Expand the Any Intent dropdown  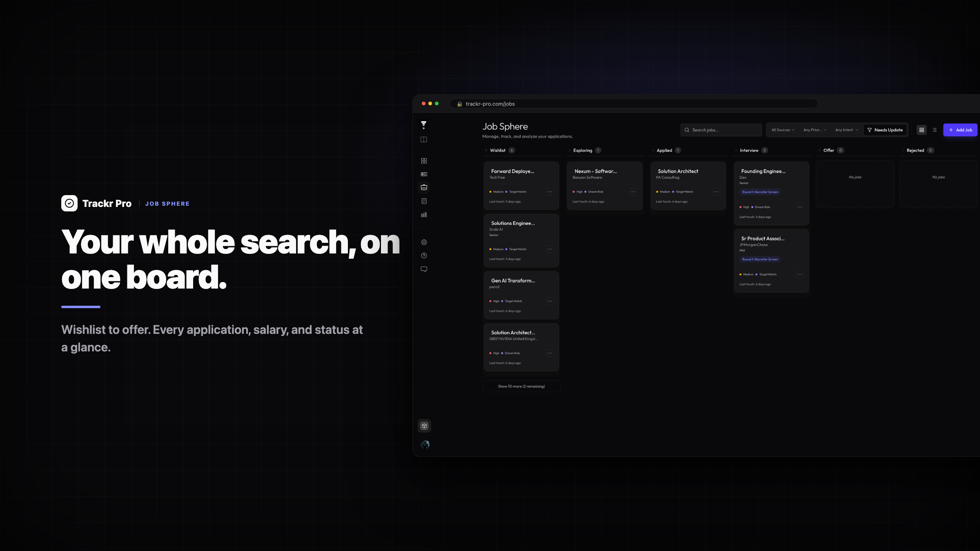point(846,130)
